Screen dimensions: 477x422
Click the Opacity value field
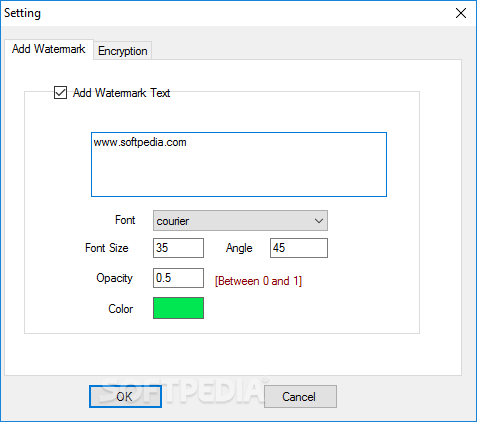pos(178,278)
